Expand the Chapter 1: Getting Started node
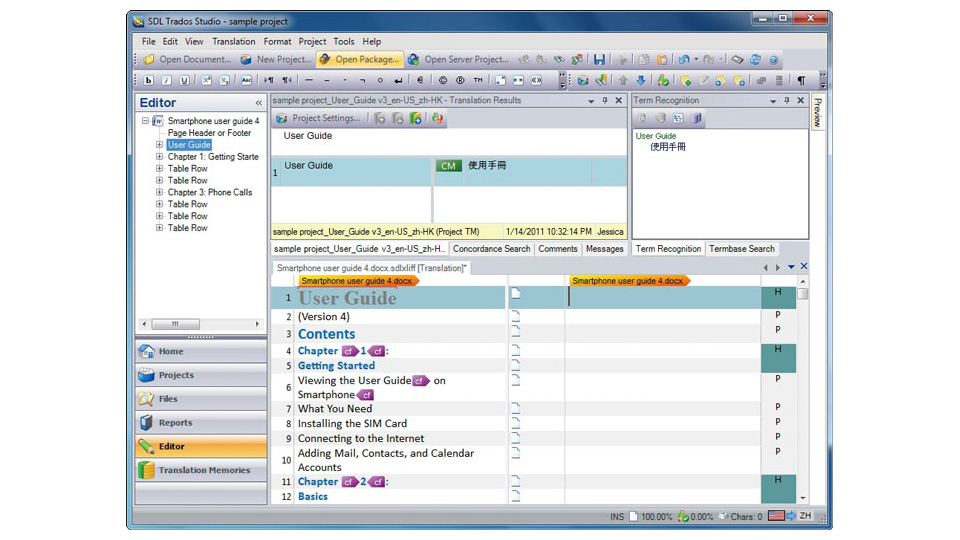Image resolution: width=960 pixels, height=540 pixels. click(159, 157)
